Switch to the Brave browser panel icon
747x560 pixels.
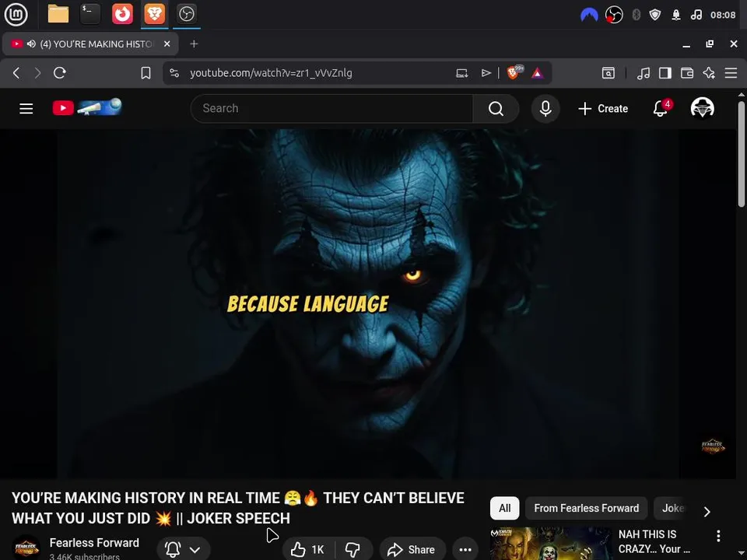pyautogui.click(x=154, y=14)
